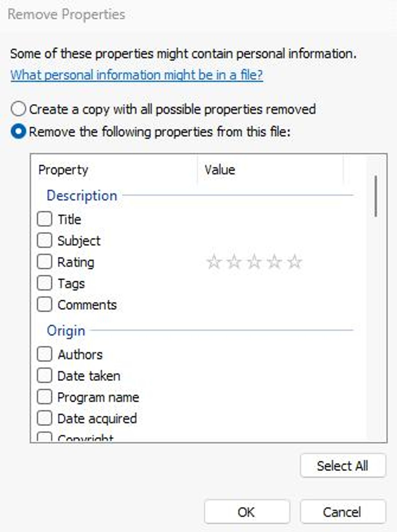Check the Authors property box

(x=45, y=354)
